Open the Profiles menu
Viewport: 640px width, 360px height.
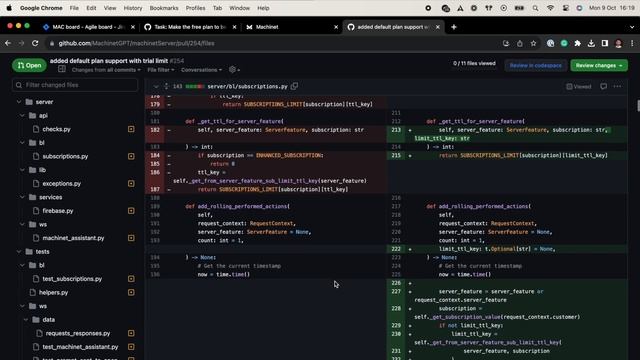pos(195,8)
